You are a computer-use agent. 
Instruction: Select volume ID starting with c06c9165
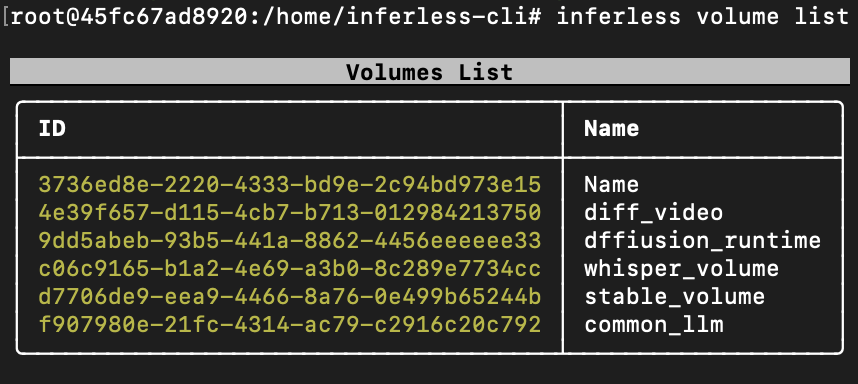[x=290, y=269]
